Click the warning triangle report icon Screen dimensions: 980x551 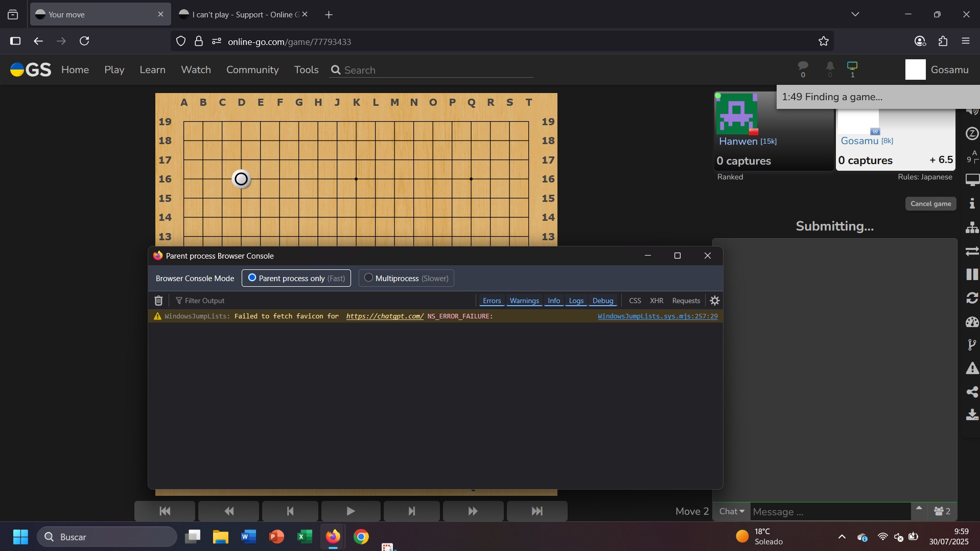coord(972,369)
